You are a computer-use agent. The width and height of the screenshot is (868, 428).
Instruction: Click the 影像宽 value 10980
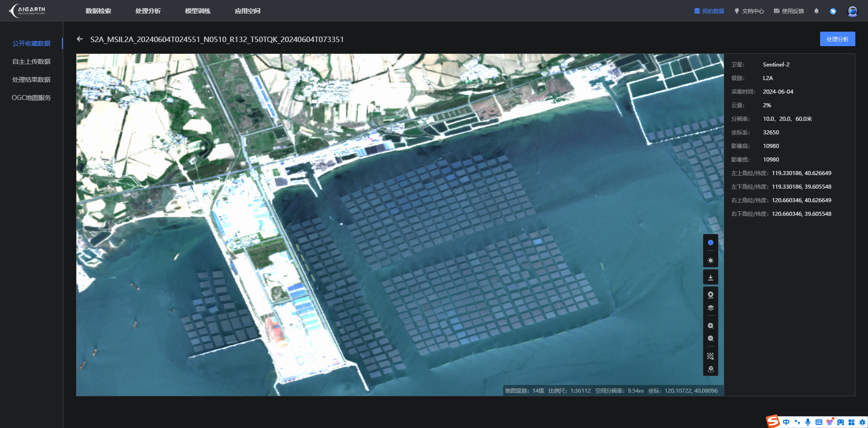click(x=771, y=160)
